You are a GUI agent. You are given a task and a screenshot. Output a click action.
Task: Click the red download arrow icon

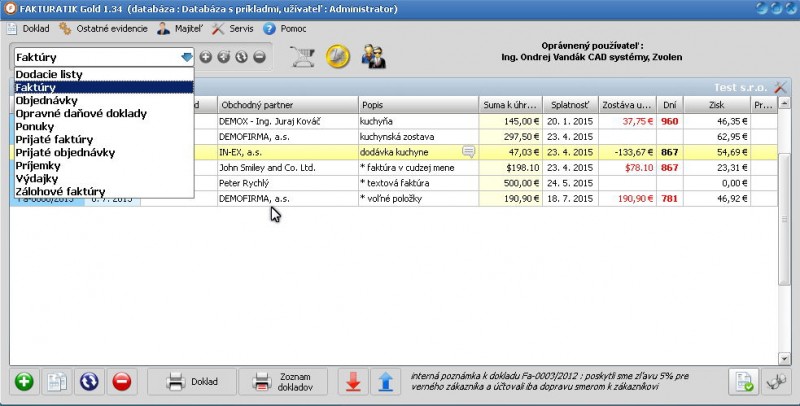[353, 382]
